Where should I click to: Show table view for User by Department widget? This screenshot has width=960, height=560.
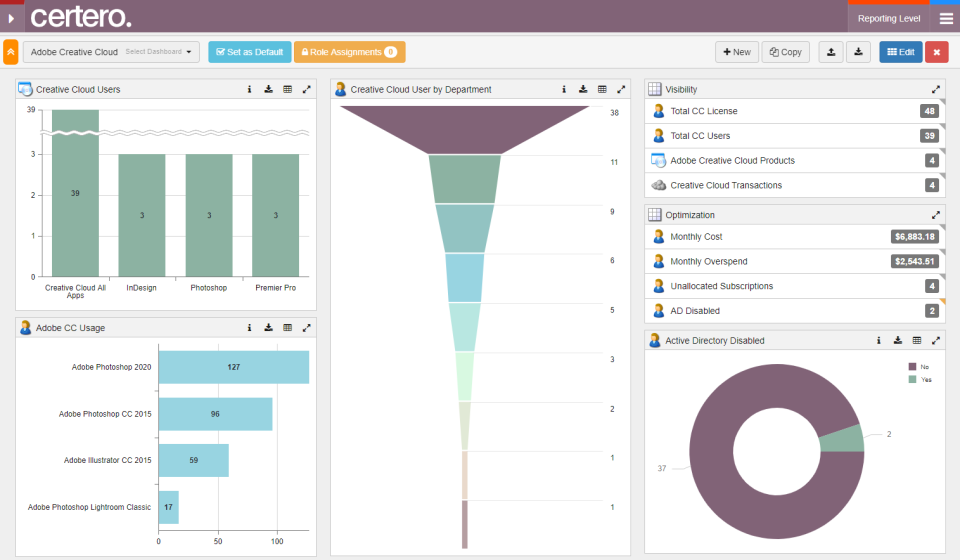(x=602, y=89)
